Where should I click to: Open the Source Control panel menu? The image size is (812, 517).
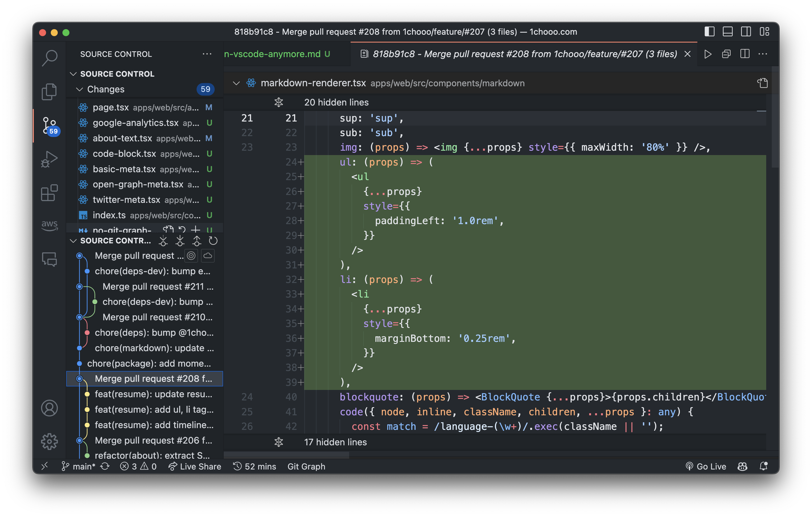[207, 54]
